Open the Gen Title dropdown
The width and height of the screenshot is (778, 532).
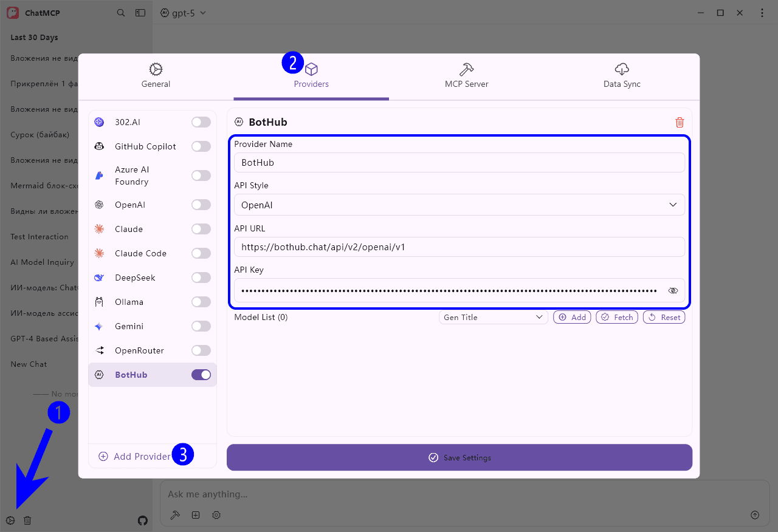pyautogui.click(x=493, y=316)
